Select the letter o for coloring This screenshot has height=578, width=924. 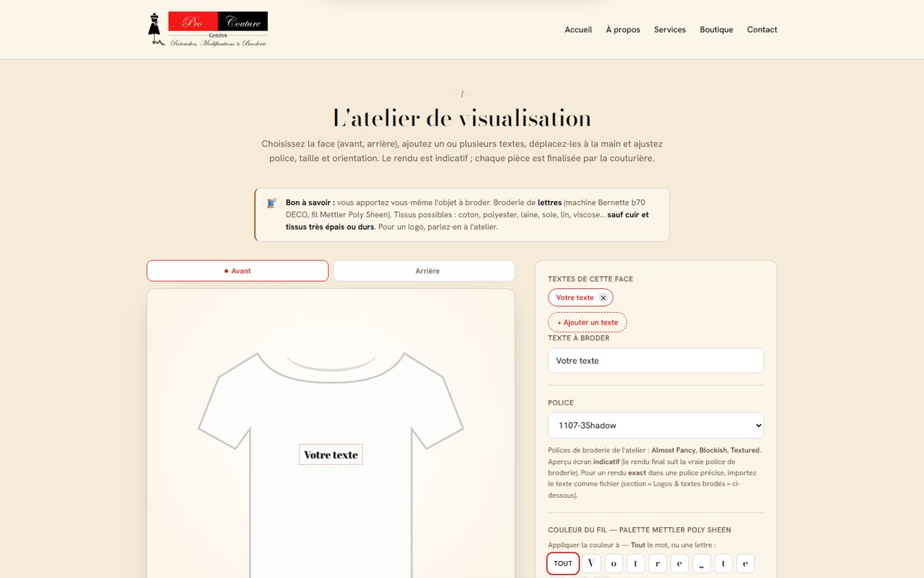click(x=614, y=563)
